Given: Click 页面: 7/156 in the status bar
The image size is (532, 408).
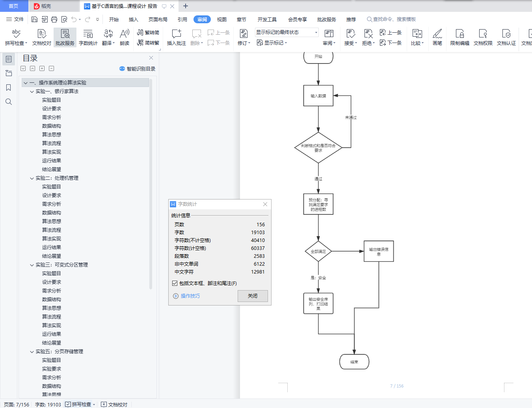Looking at the screenshot, I should 17,404.
